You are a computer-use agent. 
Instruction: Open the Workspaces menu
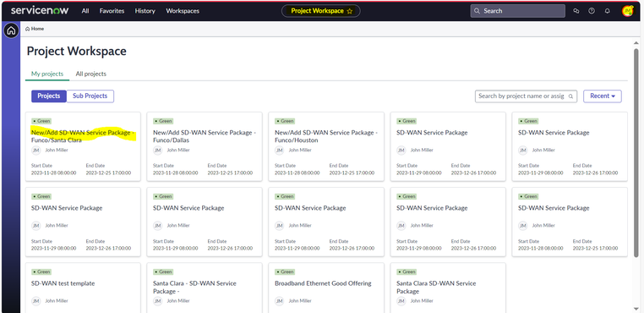pos(183,11)
